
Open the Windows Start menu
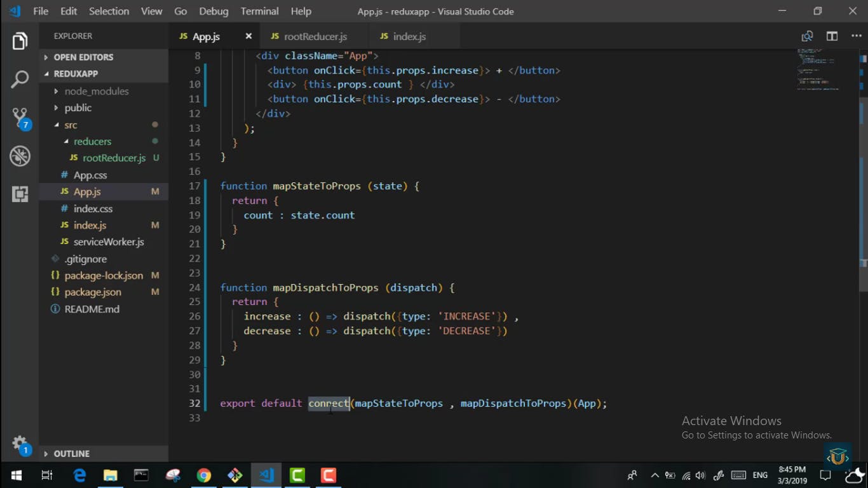(17, 475)
